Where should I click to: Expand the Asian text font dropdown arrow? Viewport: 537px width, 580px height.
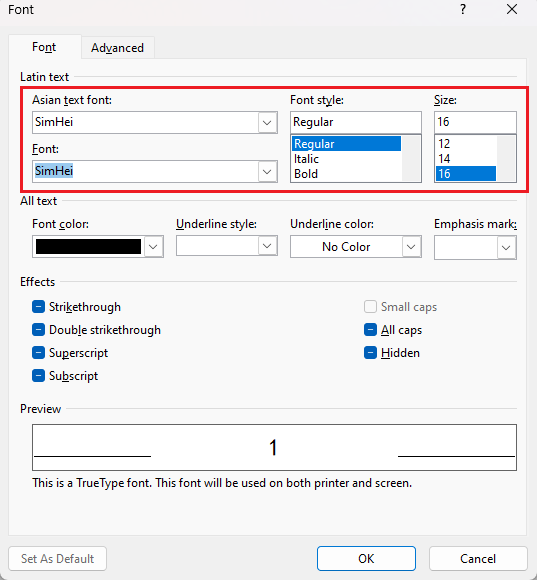(x=267, y=122)
